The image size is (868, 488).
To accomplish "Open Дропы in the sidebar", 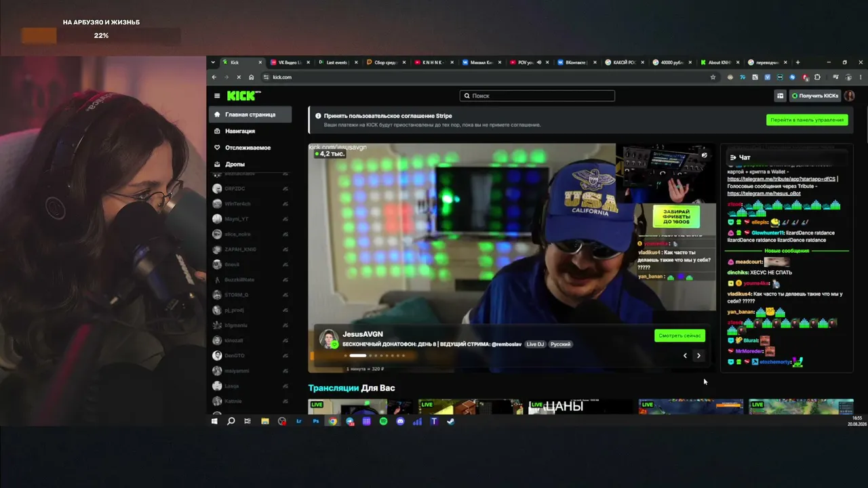I will 250,164.
